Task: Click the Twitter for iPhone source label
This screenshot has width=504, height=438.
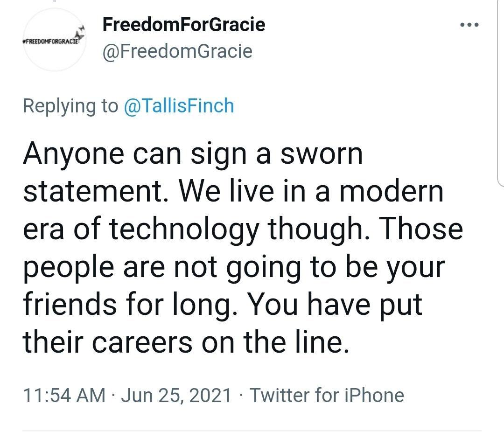Action: point(327,395)
